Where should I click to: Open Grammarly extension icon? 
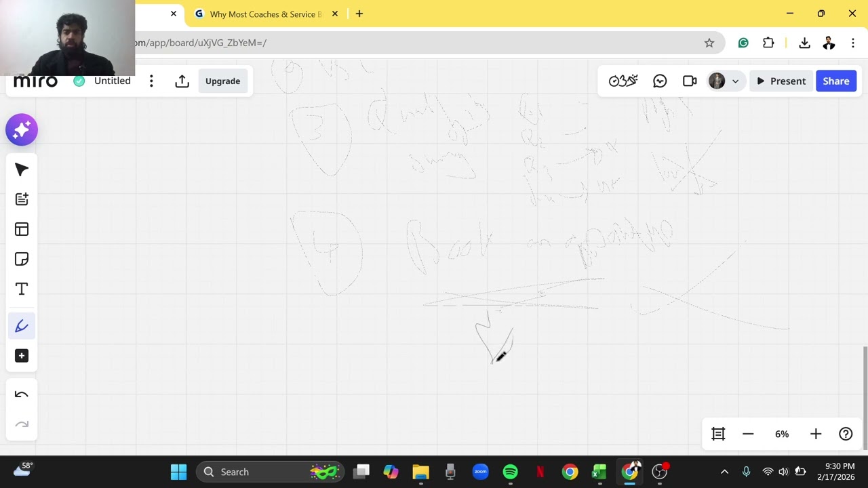pyautogui.click(x=743, y=43)
